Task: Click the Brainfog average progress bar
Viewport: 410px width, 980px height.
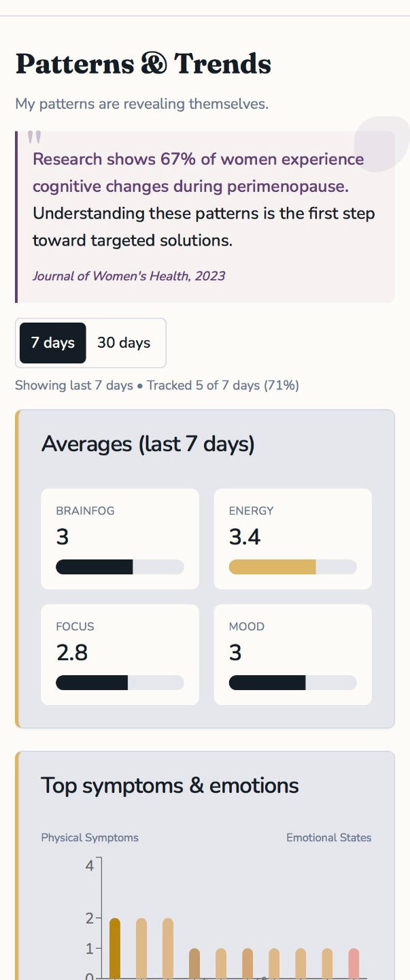Action: [120, 567]
